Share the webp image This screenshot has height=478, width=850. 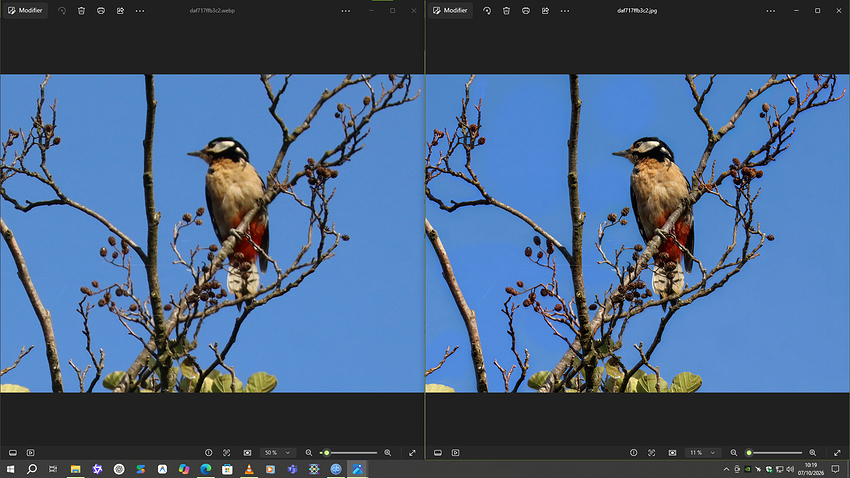pos(120,11)
